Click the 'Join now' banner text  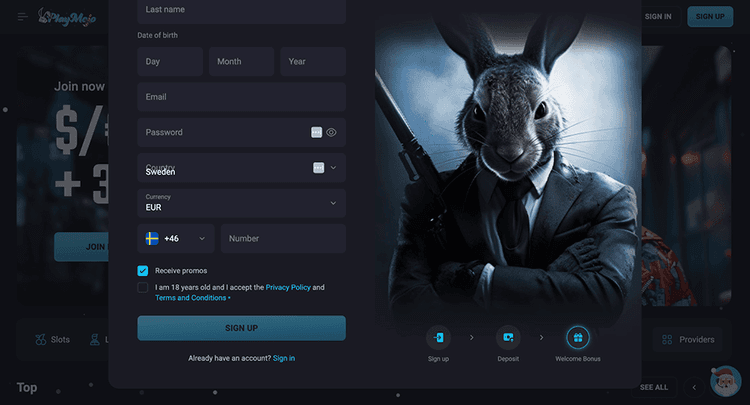click(x=79, y=87)
